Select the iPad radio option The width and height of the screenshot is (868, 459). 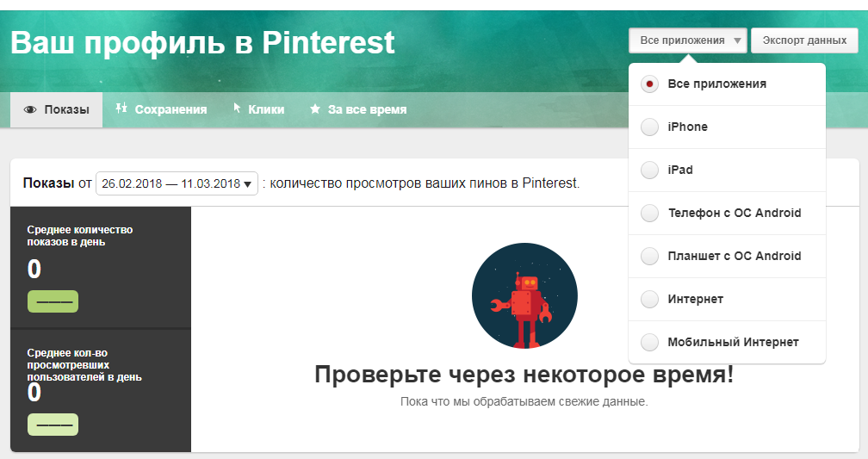point(650,171)
